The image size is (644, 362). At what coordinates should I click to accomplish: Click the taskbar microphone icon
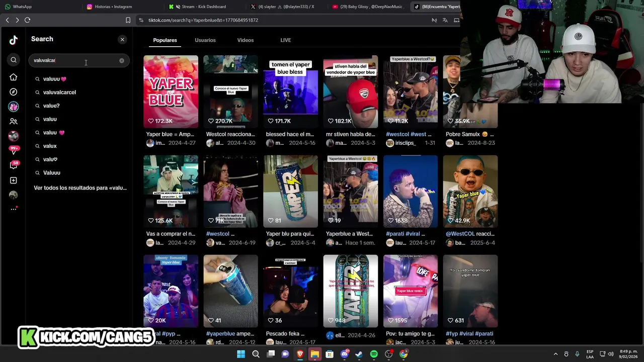[577, 354]
